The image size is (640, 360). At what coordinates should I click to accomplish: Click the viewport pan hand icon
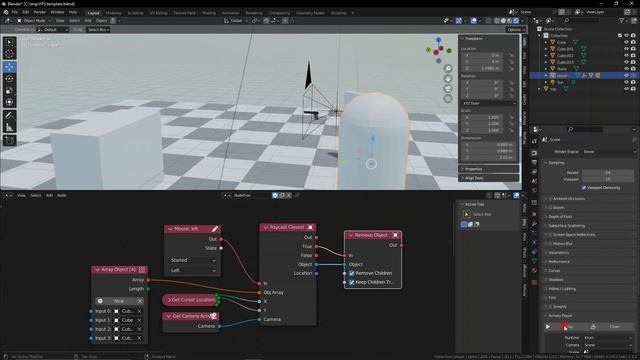(x=448, y=79)
